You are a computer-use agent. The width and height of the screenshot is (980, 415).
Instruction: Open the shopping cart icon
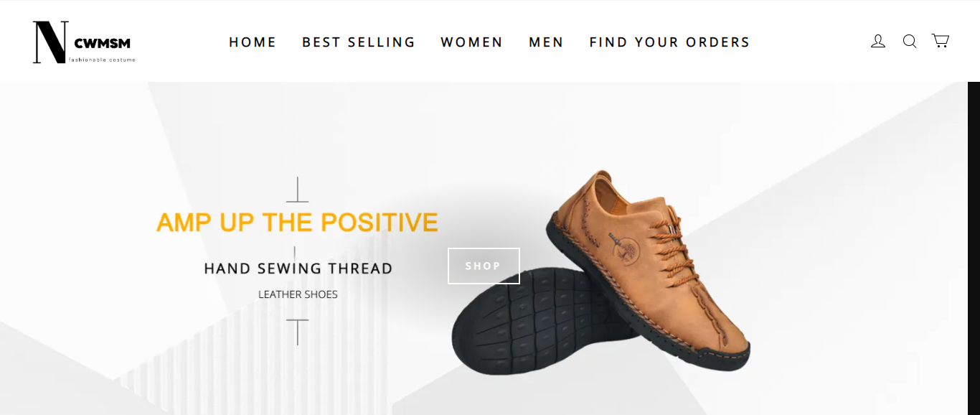click(x=941, y=41)
